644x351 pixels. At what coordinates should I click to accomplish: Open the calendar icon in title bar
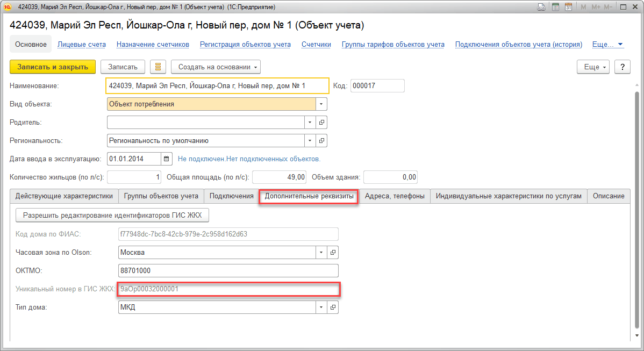coord(568,7)
